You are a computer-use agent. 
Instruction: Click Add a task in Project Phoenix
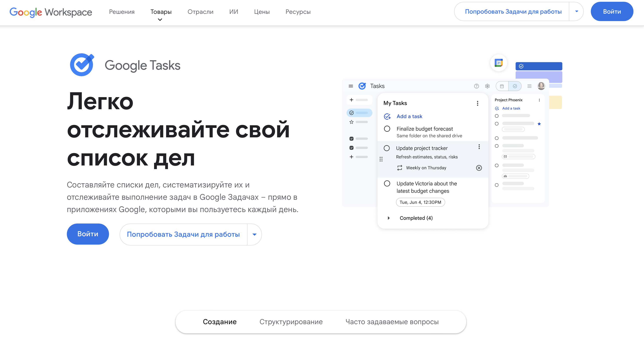511,108
